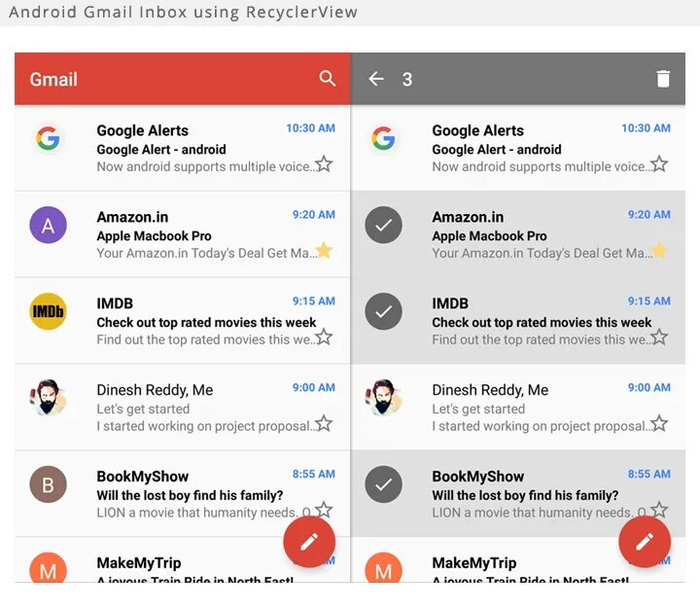700x607 pixels.
Task: Star the selected BookMyShow mail in right screen
Action: pyautogui.click(x=659, y=510)
